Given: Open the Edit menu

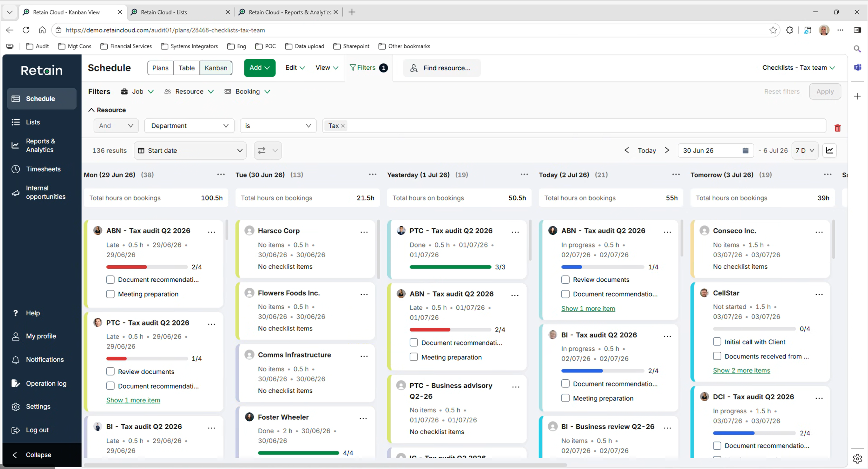Looking at the screenshot, I should [295, 68].
